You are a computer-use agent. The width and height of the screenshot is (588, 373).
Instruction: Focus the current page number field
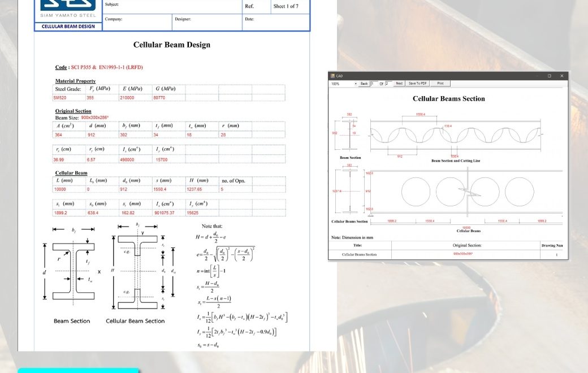374,84
